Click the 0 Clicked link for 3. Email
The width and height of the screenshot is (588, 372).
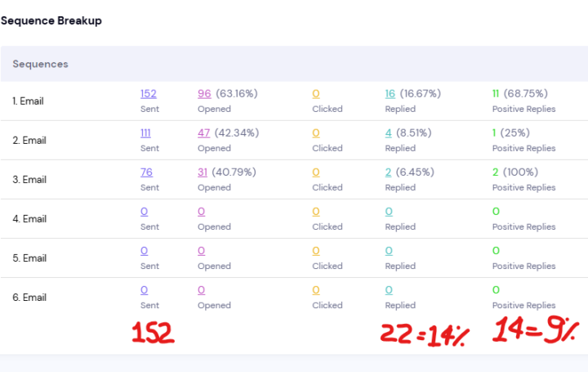(316, 173)
